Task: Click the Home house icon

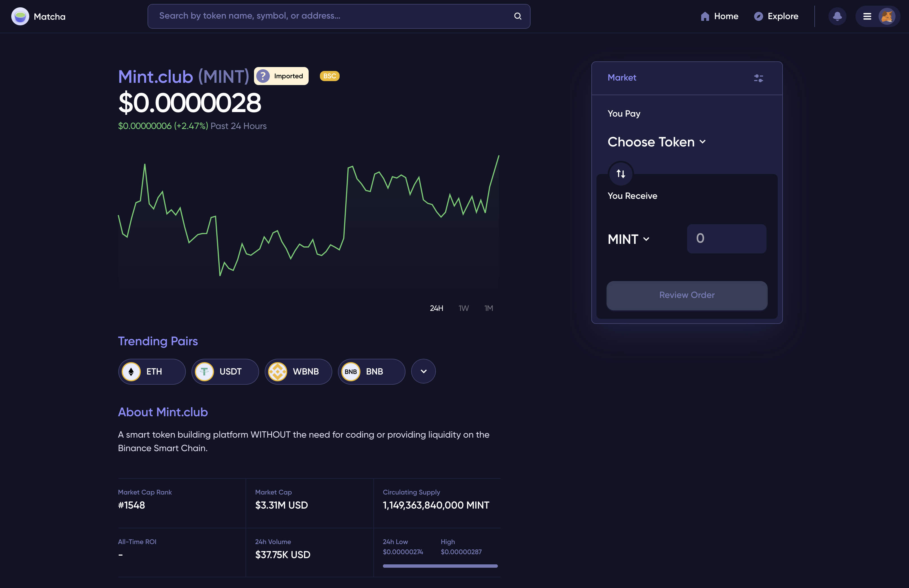Action: [705, 16]
